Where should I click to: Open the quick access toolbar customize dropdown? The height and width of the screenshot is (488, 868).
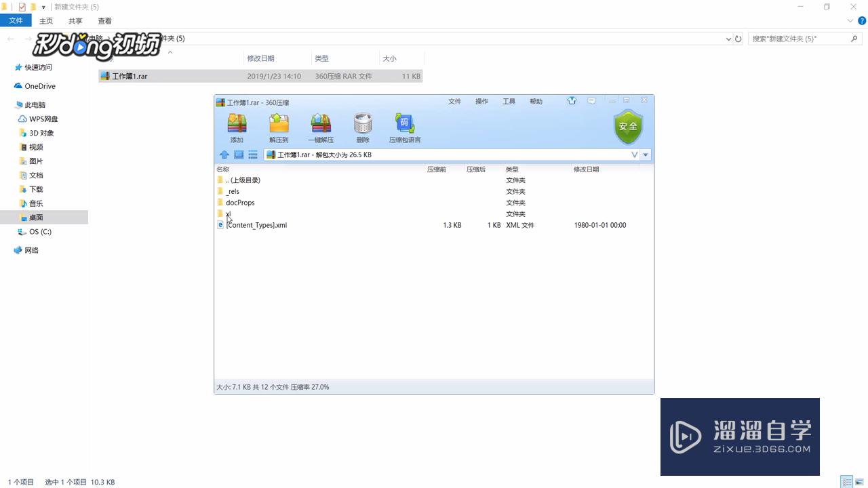(44, 7)
